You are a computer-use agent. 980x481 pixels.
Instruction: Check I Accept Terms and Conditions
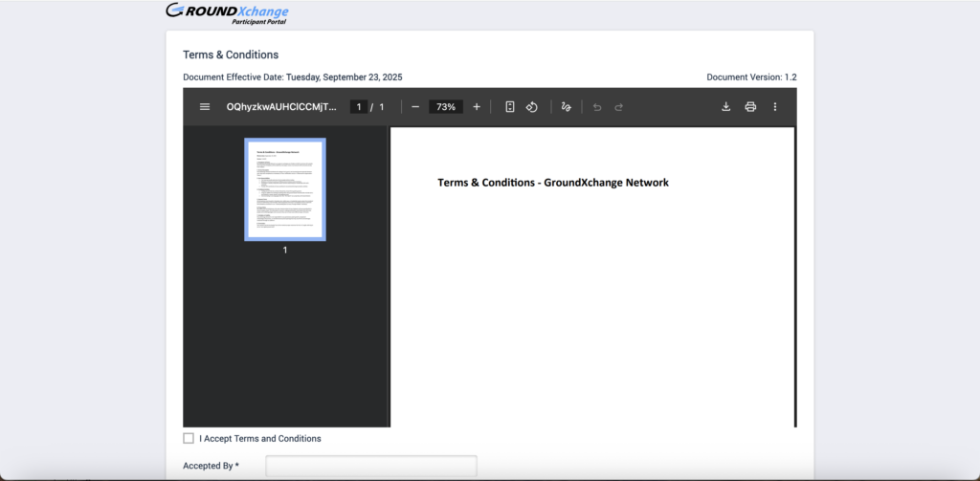pyautogui.click(x=189, y=438)
